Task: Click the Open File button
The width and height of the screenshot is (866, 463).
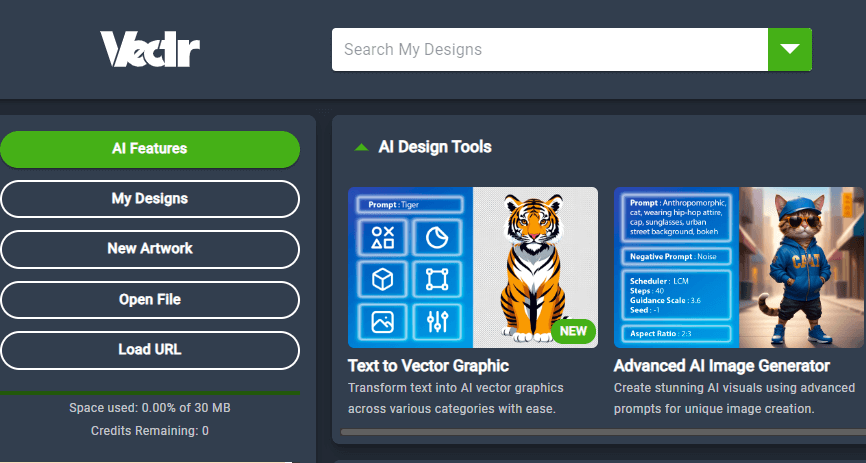Action: point(150,300)
